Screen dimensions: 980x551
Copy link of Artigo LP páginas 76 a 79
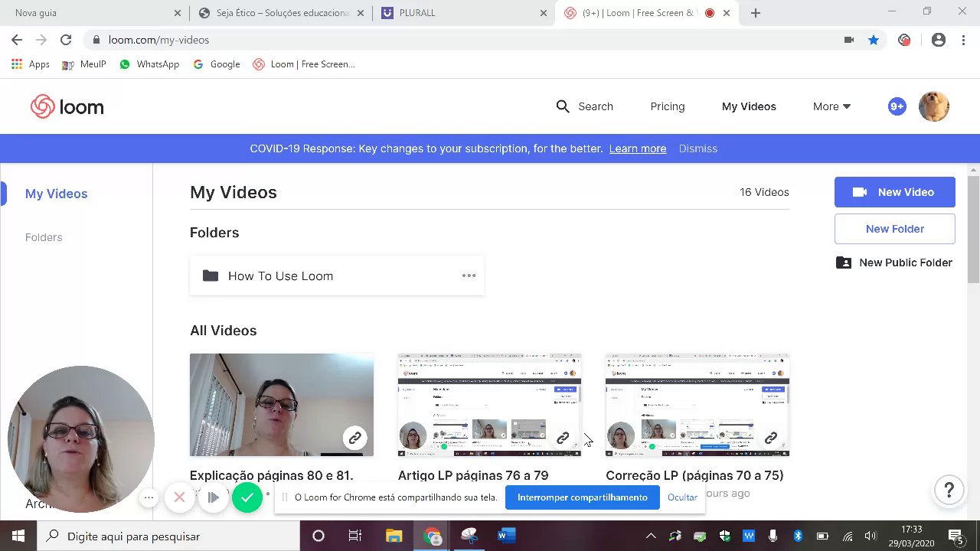point(563,439)
